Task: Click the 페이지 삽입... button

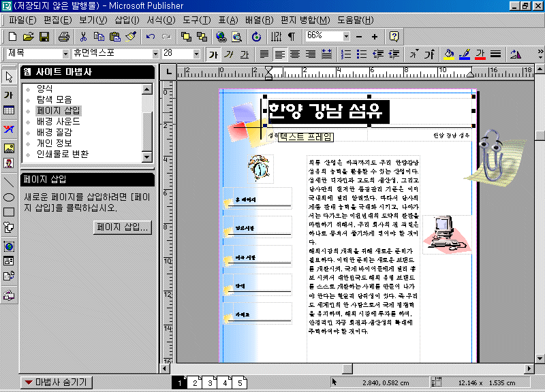Action: point(123,227)
